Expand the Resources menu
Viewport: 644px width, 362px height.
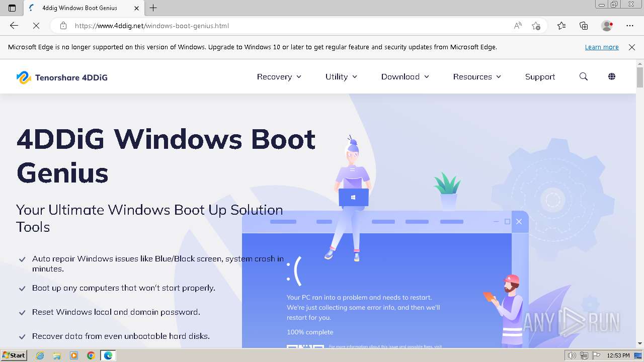point(477,76)
